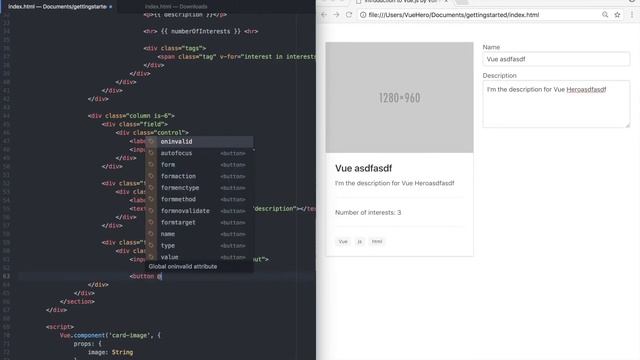
Task: Click the Name field label
Action: (491, 47)
